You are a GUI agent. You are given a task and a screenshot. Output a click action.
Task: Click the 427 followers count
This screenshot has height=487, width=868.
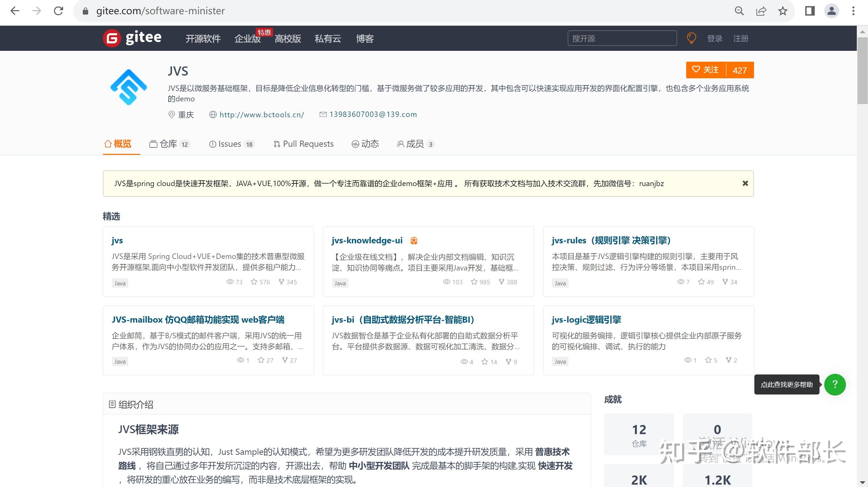click(x=740, y=70)
